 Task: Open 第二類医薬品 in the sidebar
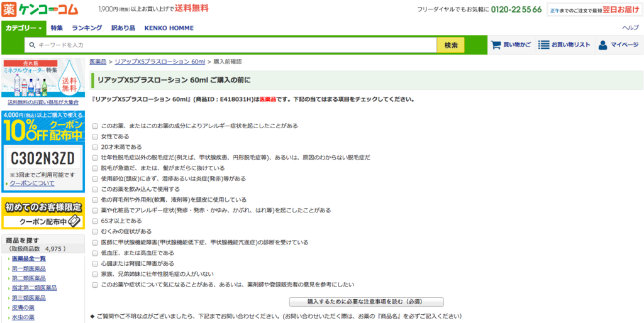pyautogui.click(x=29, y=278)
